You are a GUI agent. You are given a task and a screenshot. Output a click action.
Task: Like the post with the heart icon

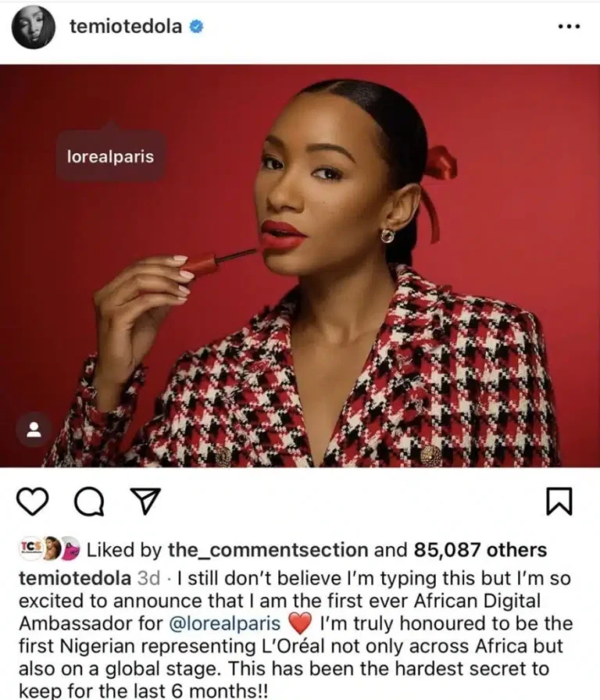33,502
